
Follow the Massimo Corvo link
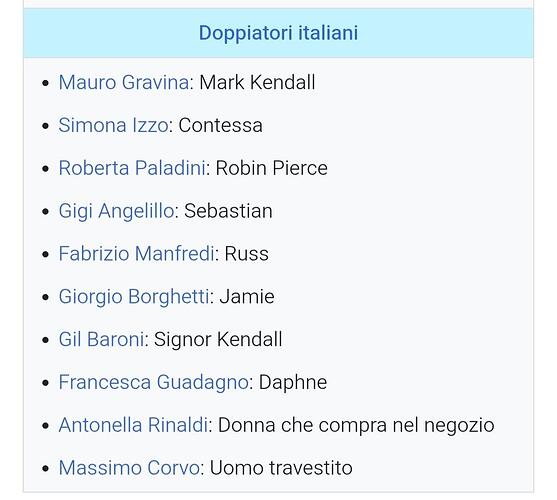click(x=129, y=468)
